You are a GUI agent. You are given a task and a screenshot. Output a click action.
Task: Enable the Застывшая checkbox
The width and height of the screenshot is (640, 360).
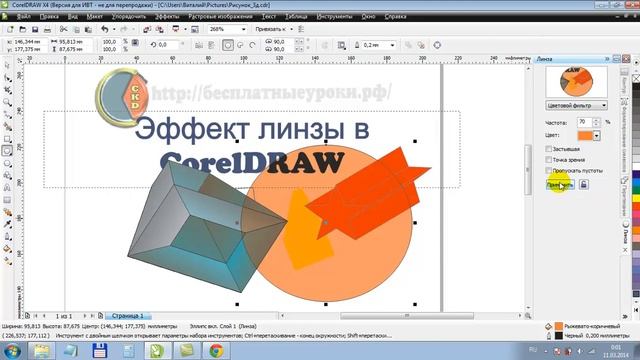tap(549, 149)
